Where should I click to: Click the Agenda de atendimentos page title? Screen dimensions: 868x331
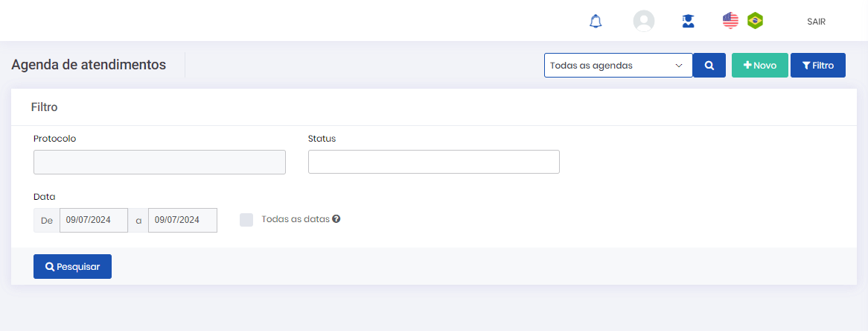89,65
